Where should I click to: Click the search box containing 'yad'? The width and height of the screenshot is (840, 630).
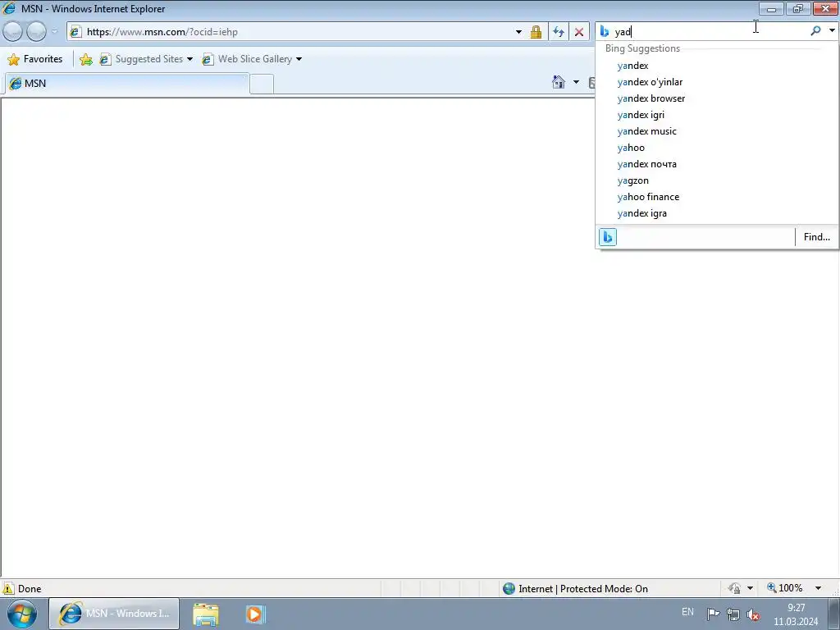pyautogui.click(x=710, y=32)
